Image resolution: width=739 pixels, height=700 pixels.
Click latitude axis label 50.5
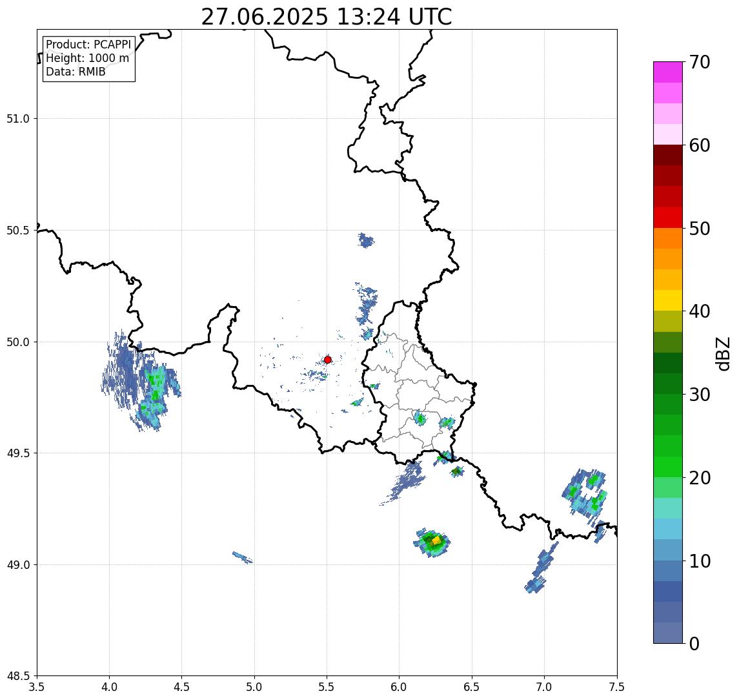[x=18, y=231]
